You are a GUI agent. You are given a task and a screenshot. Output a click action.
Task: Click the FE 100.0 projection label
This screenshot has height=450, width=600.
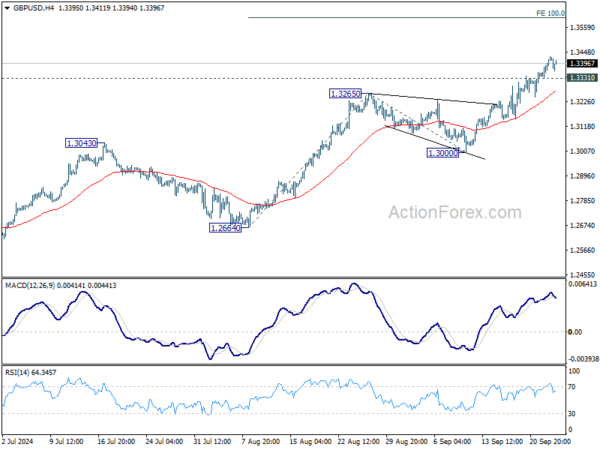[550, 13]
